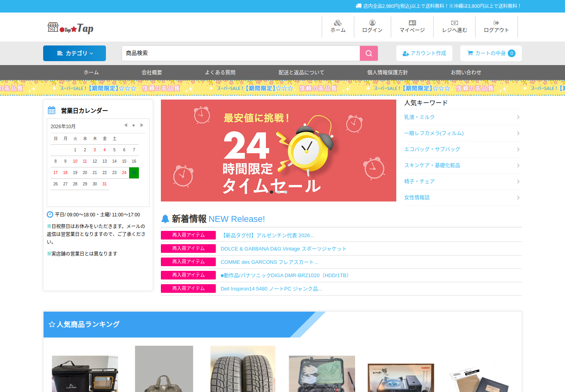
Task: Show the previous month in calendar
Action: click(126, 125)
